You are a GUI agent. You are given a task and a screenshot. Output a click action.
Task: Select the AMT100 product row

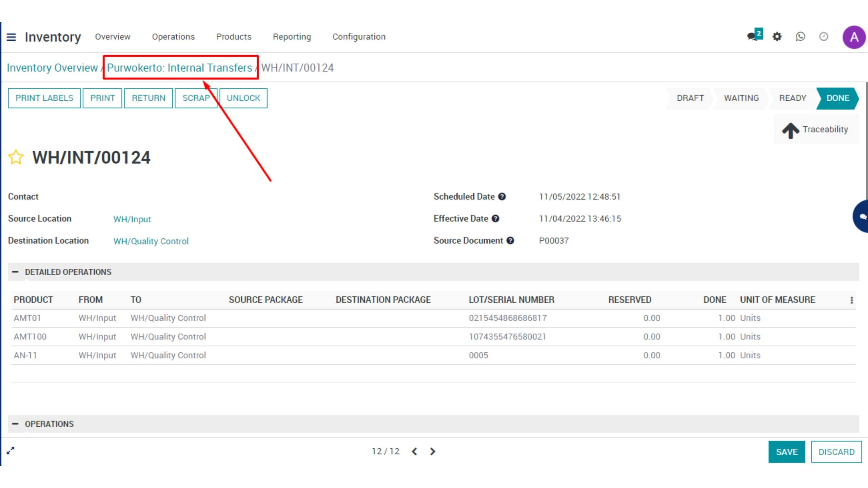[x=433, y=337]
